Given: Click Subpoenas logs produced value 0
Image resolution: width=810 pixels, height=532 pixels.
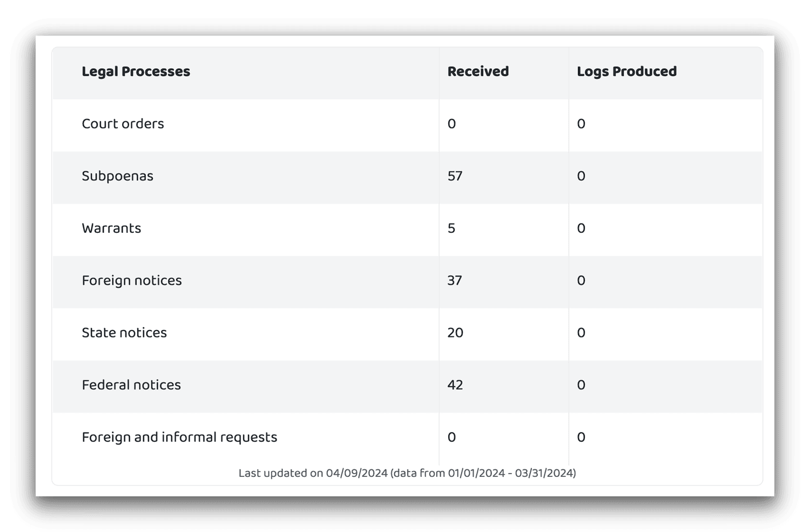Looking at the screenshot, I should [x=581, y=176].
